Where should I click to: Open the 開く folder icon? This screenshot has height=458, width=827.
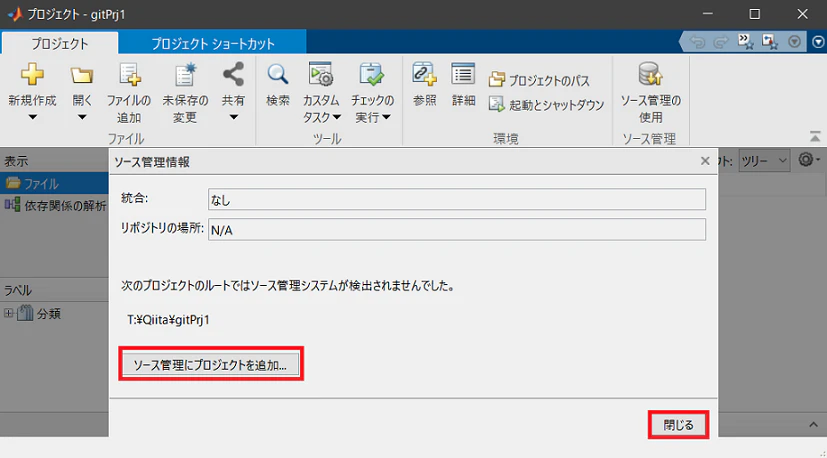(82, 75)
